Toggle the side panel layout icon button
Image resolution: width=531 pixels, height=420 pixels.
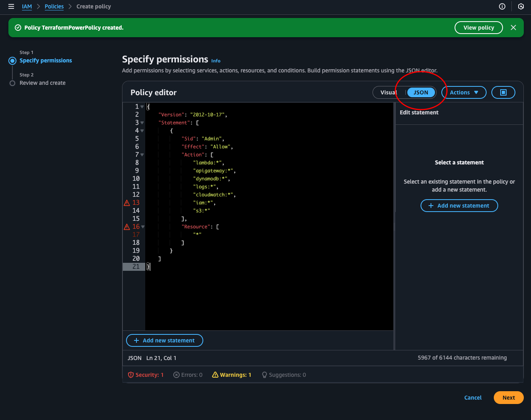tap(503, 92)
